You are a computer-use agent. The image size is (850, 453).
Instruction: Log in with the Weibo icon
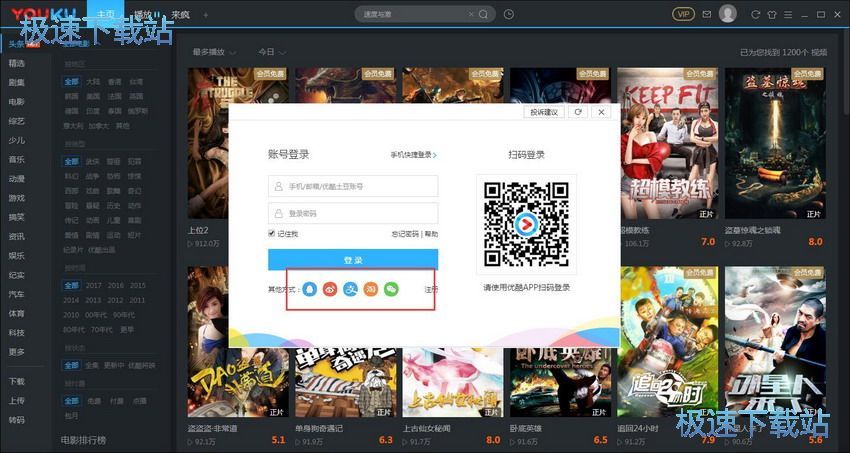pos(330,290)
